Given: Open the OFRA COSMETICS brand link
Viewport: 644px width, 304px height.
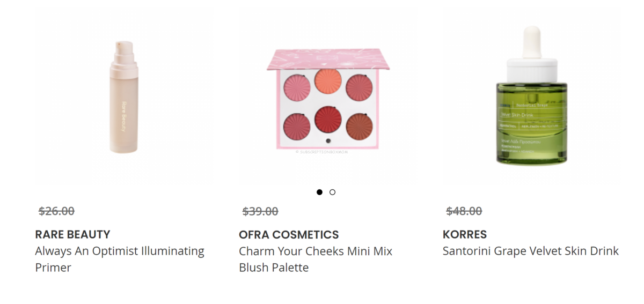Looking at the screenshot, I should pyautogui.click(x=289, y=234).
